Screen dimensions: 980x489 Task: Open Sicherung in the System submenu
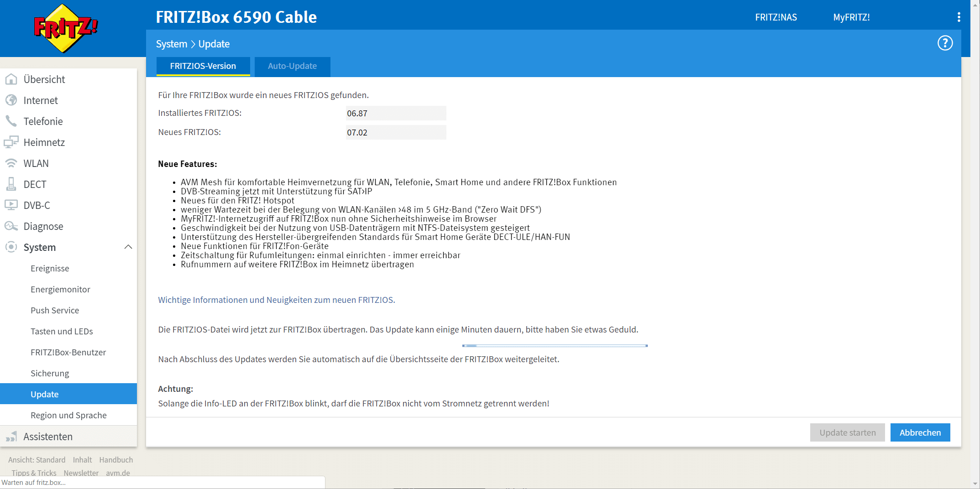[x=50, y=373]
